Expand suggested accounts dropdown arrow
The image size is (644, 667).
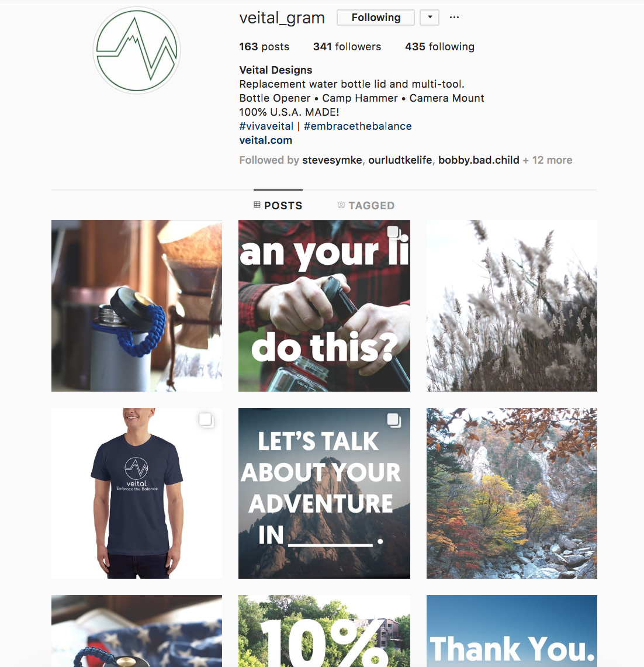pyautogui.click(x=430, y=18)
